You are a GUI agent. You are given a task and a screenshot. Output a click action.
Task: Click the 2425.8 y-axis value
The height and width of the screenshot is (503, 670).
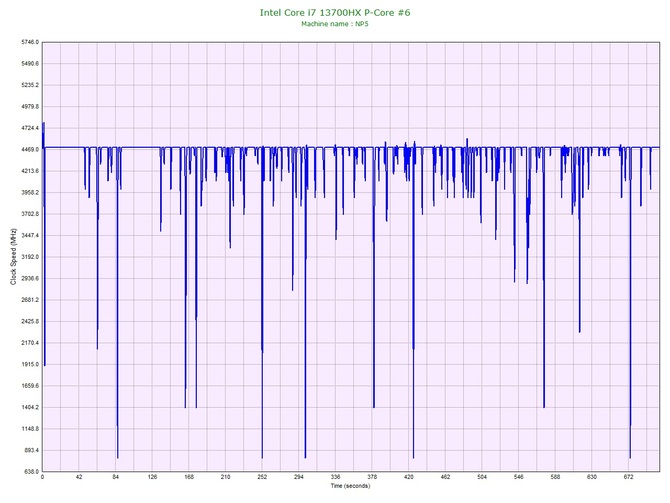[30, 321]
